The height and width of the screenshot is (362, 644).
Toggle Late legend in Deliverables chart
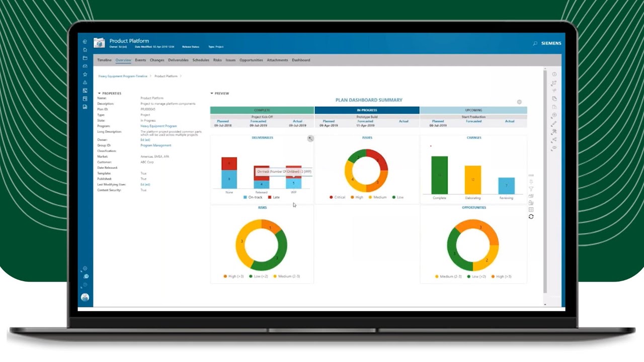(x=274, y=198)
